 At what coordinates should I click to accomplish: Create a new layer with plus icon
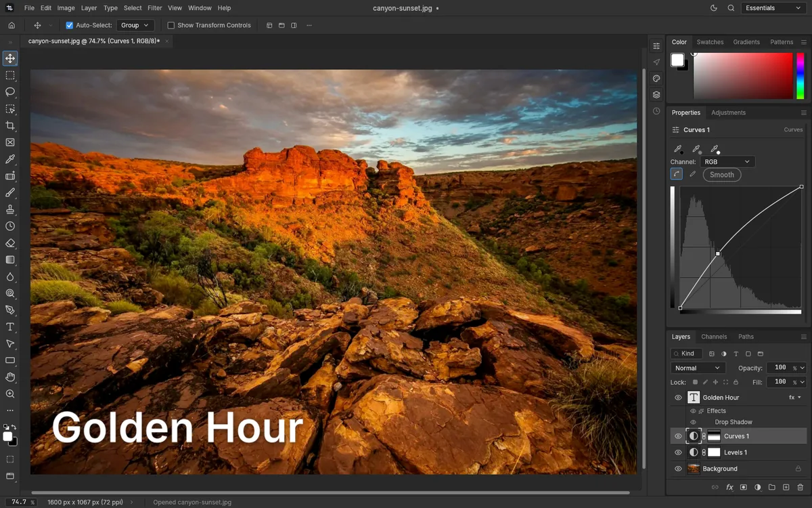click(786, 488)
